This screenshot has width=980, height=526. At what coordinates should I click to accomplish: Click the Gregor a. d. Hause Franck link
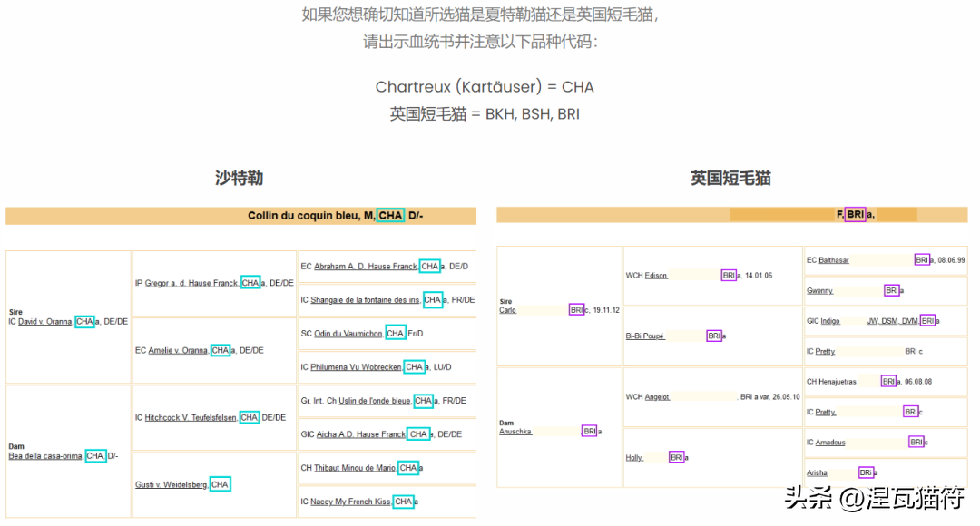click(191, 283)
